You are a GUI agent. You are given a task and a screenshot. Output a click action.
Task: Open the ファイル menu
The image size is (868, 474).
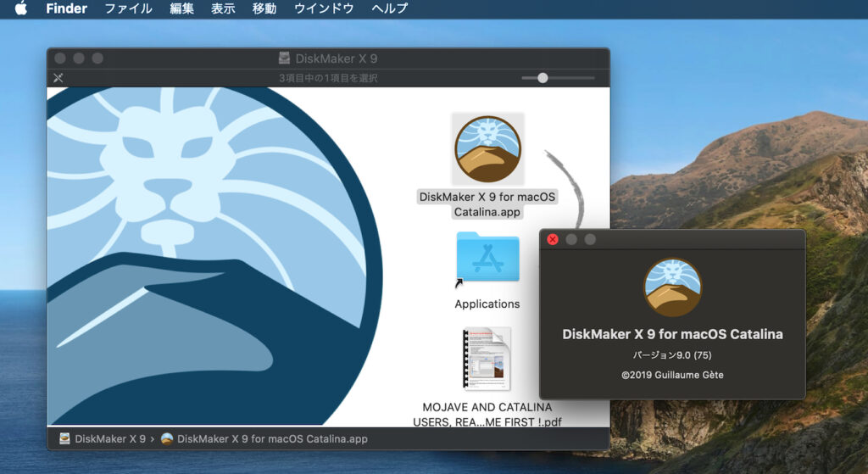[x=128, y=8]
